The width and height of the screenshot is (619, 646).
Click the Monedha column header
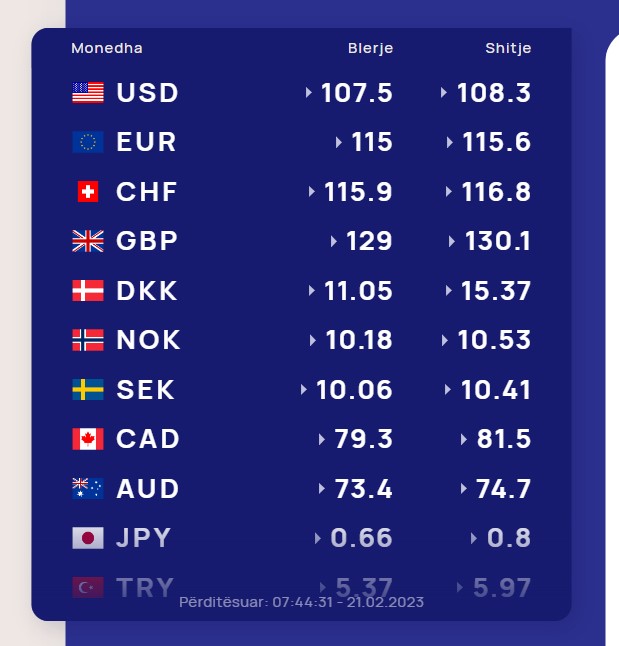coord(107,48)
